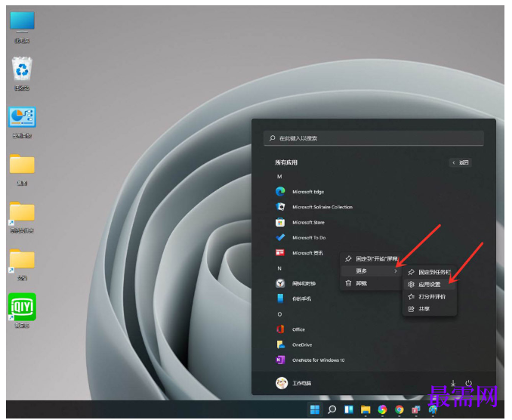512x420 pixels.
Task: Switch to the colorful pinwheel browser icon
Action: [382, 409]
